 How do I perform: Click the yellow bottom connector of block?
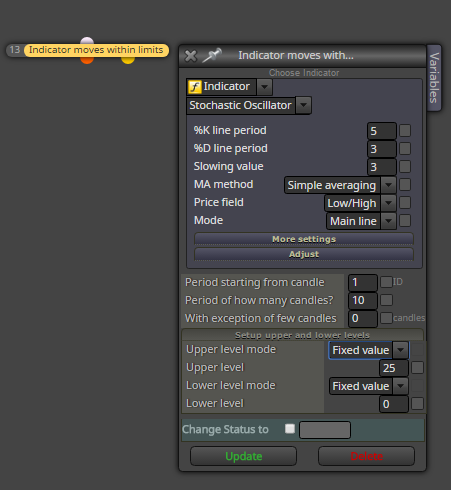pos(128,60)
